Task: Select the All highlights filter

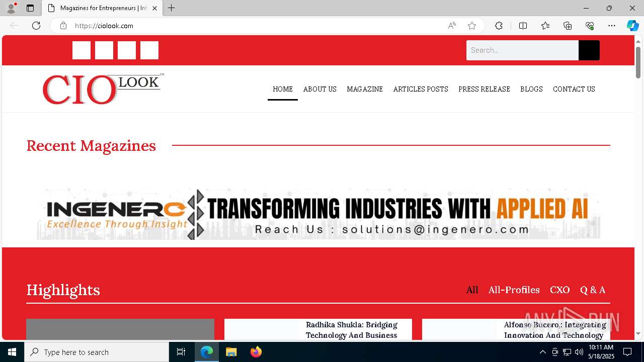Action: (472, 290)
